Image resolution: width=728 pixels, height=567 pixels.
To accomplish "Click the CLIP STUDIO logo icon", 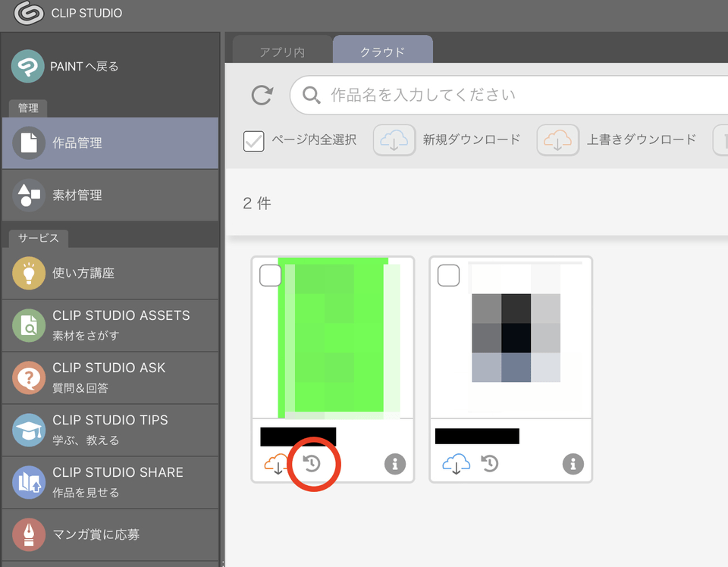I will coord(29,13).
